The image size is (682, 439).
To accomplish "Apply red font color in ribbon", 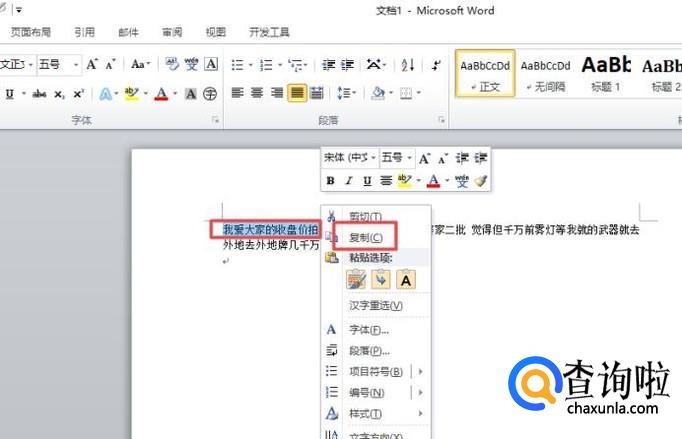I will point(161,94).
